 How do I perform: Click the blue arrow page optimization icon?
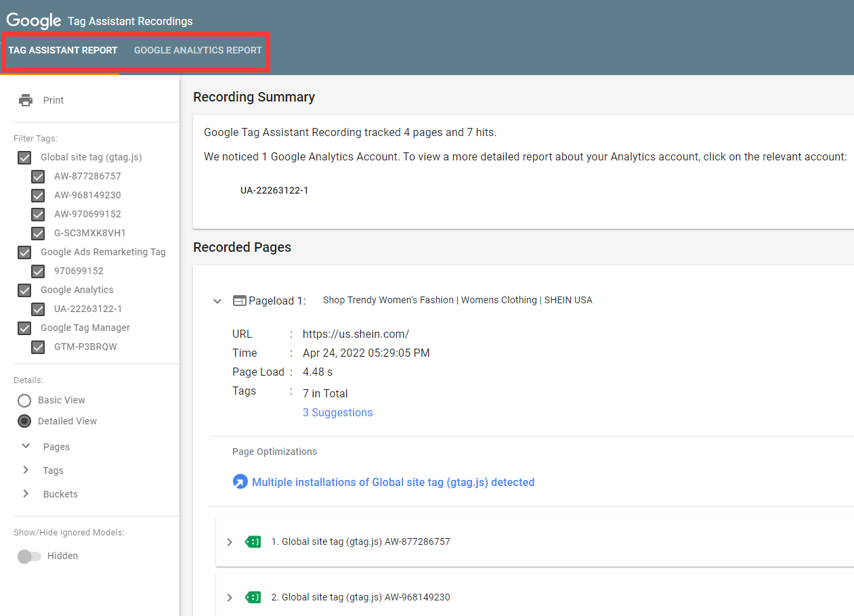tap(240, 482)
